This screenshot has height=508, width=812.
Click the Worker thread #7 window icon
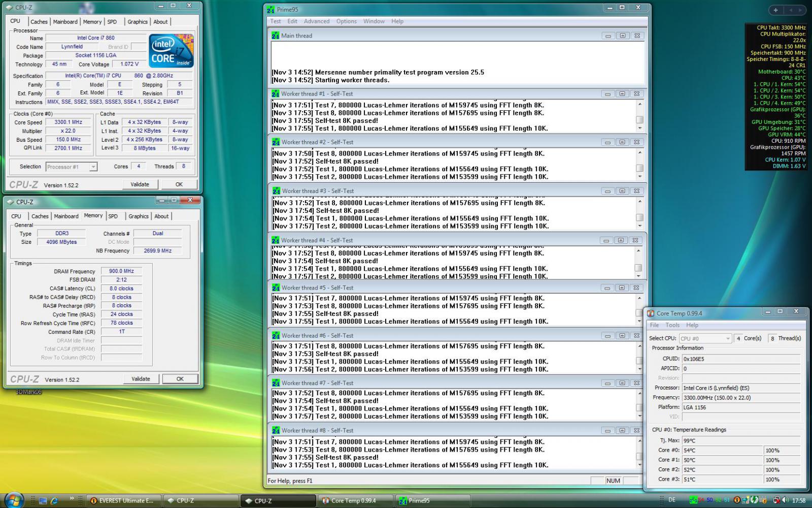[276, 383]
